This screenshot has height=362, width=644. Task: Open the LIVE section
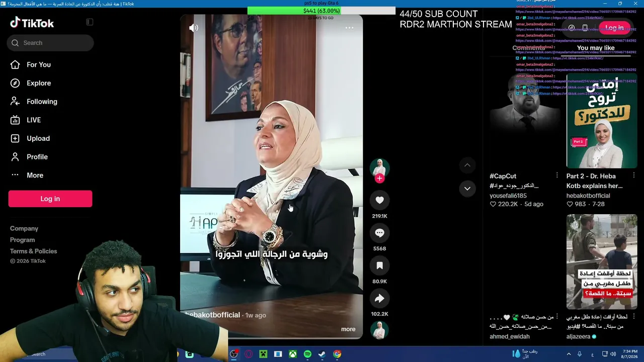click(26, 120)
